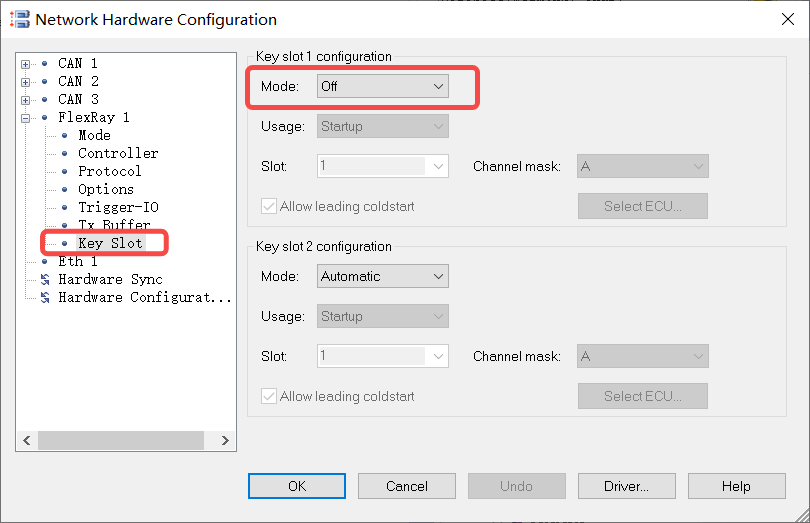Click the key slot 1 Slot field
The height and width of the screenshot is (523, 810).
point(372,167)
